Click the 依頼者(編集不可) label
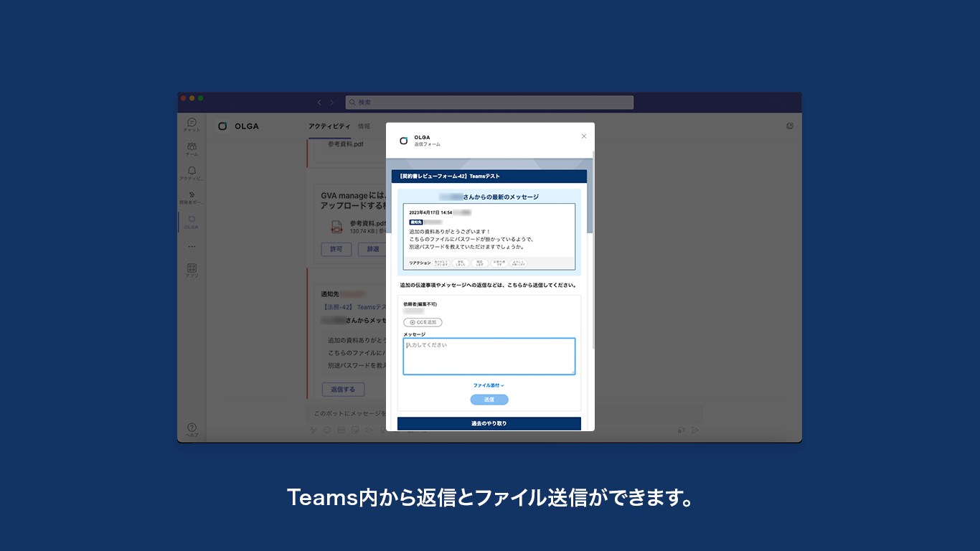This screenshot has height=551, width=980. tap(420, 304)
